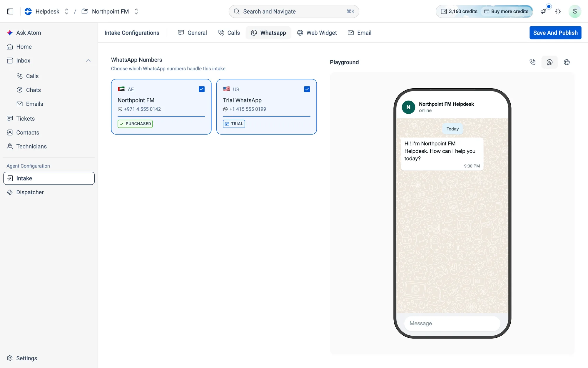
Task: Switch playground to WhatsApp preview
Action: [549, 62]
